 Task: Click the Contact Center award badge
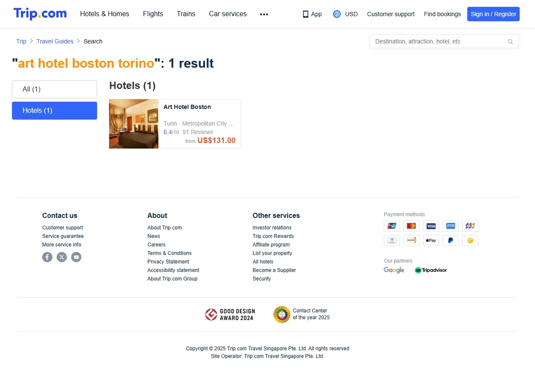302,315
